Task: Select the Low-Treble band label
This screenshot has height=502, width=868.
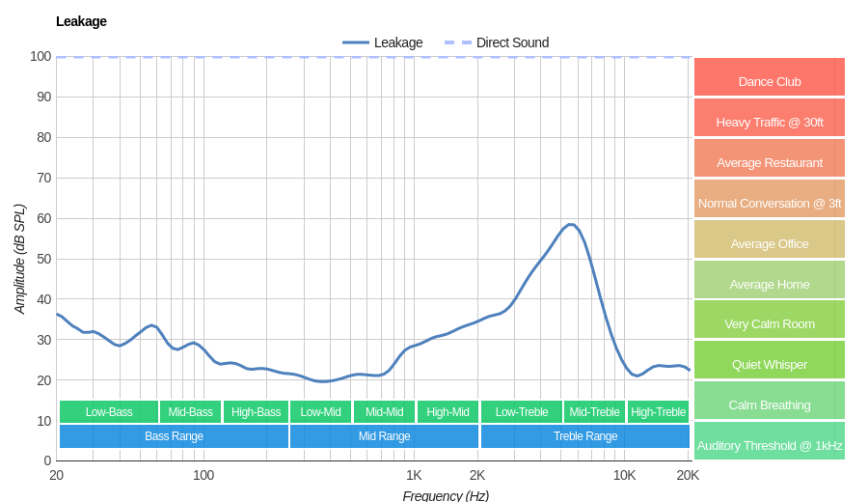Action: (x=521, y=412)
